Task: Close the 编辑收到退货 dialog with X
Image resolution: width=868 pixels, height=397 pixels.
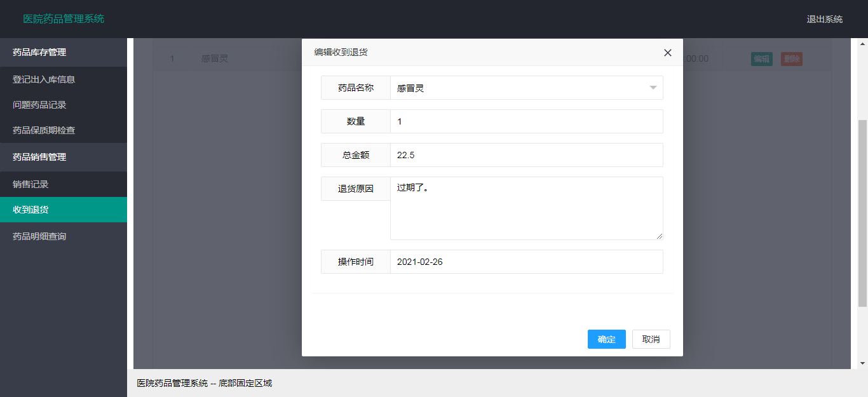Action: [x=667, y=53]
